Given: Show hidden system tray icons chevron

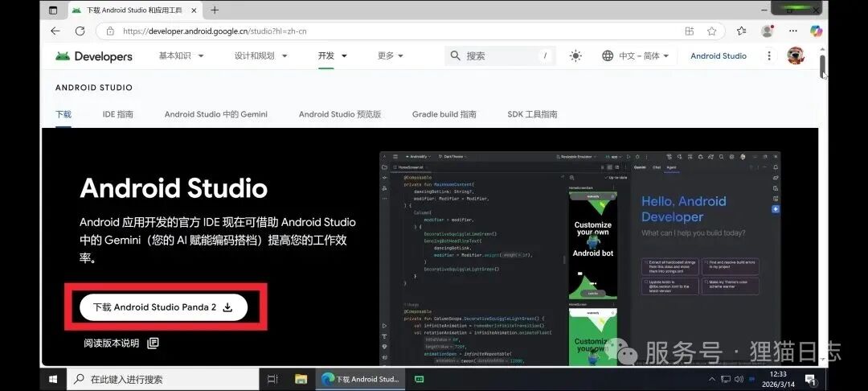Looking at the screenshot, I should (x=712, y=380).
